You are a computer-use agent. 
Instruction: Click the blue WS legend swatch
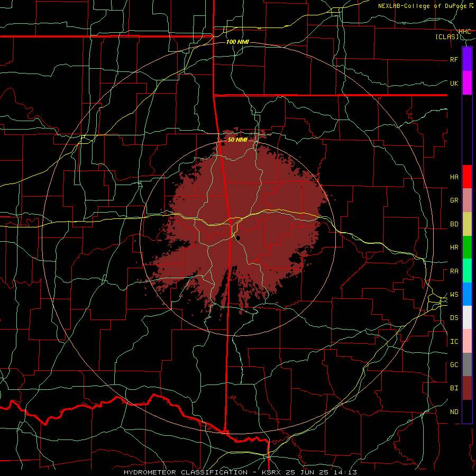tap(467, 294)
